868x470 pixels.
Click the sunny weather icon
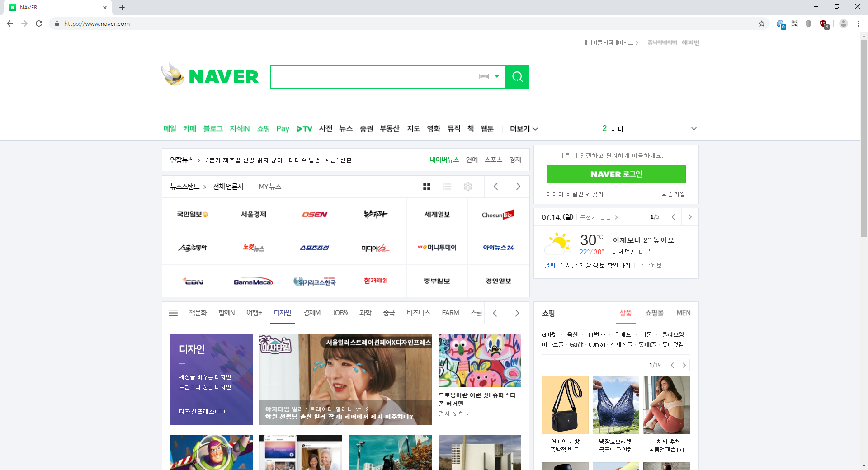click(558, 244)
